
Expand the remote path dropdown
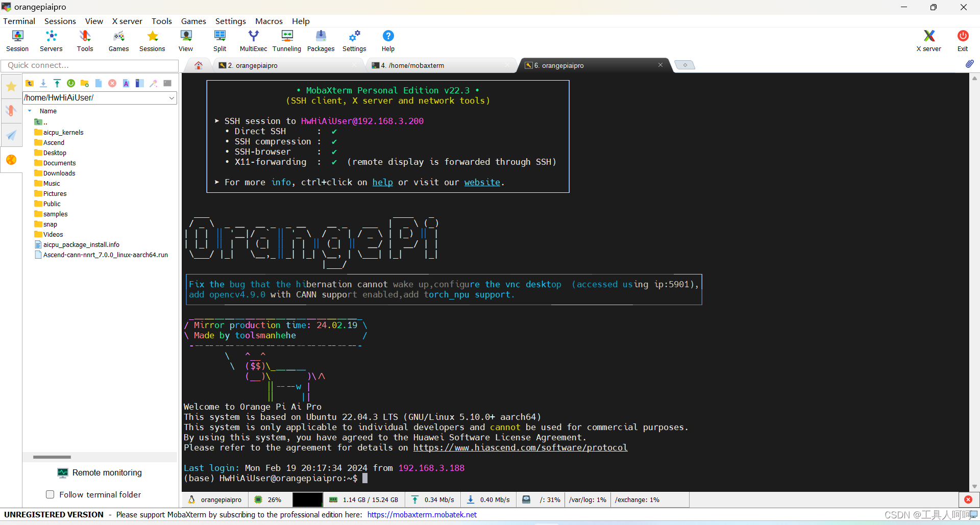[x=171, y=97]
